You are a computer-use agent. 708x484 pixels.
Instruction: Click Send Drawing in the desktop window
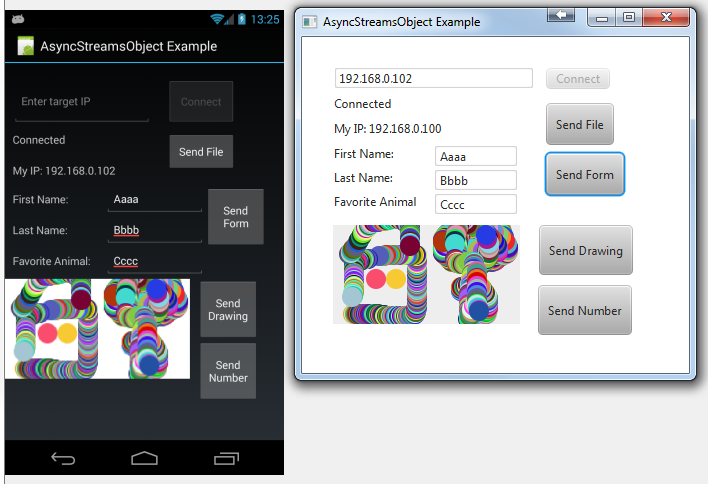pos(586,250)
